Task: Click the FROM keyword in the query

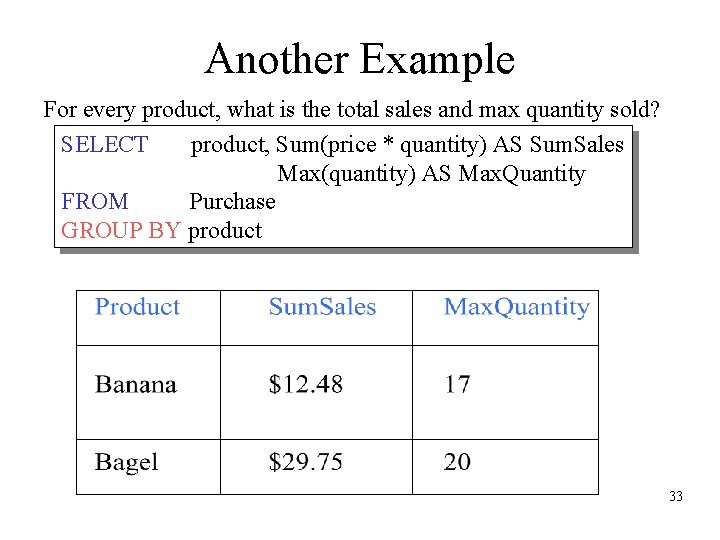Action: [94, 202]
